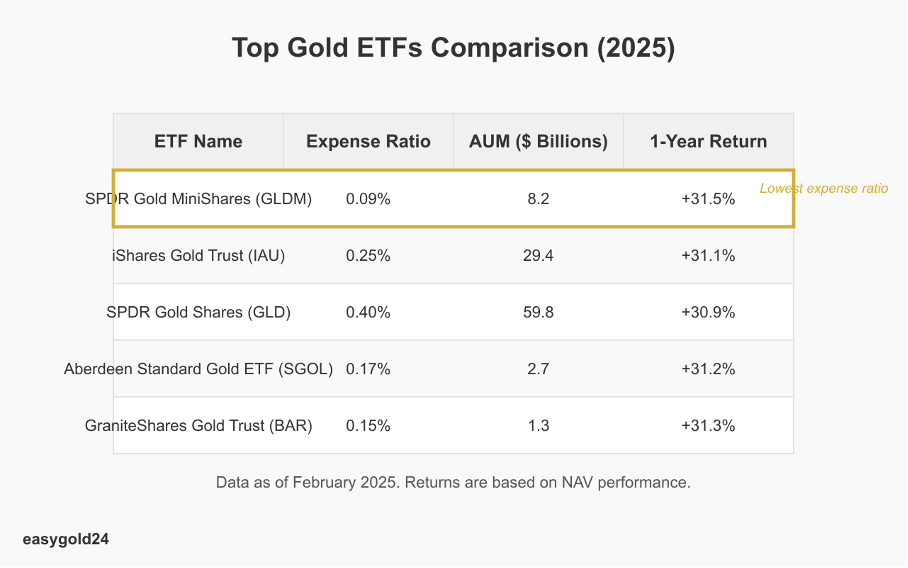Click the 'GraniteShares Gold Trust (BAR)' cell
This screenshot has width=908, height=568.
199,426
